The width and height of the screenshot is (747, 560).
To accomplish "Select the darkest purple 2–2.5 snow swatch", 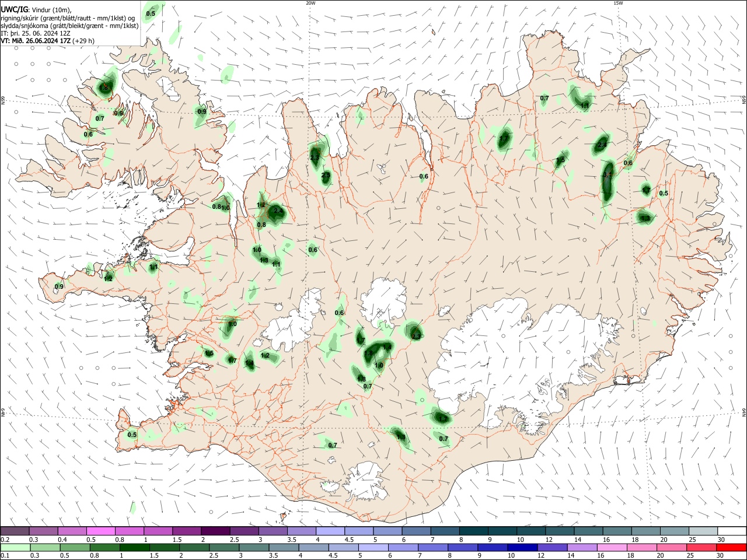I will tap(215, 531).
